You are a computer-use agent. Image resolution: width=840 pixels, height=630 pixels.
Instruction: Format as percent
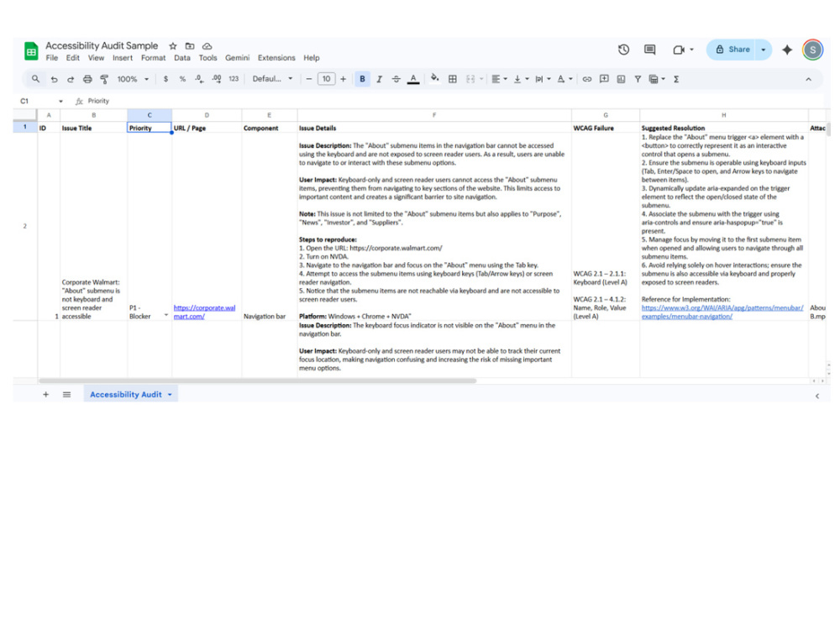(x=182, y=79)
